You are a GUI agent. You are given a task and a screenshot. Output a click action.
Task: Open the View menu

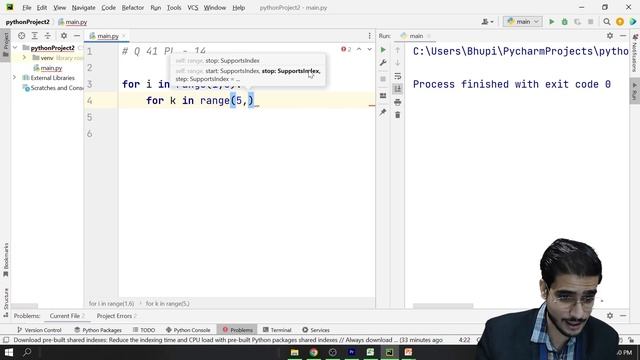coord(59,7)
